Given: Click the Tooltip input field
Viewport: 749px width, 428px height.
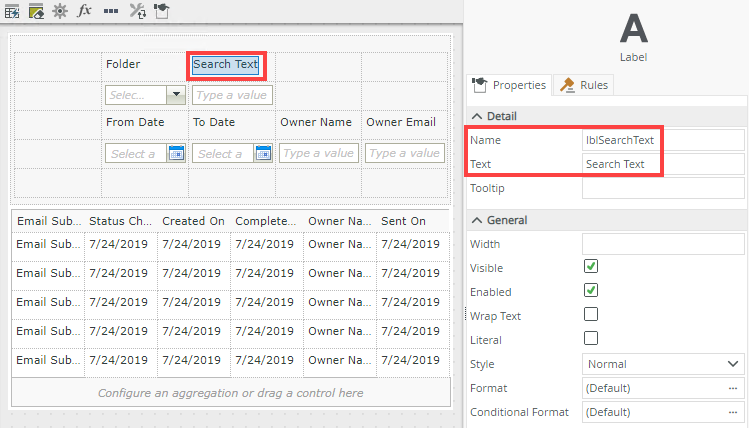Looking at the screenshot, I should (663, 188).
